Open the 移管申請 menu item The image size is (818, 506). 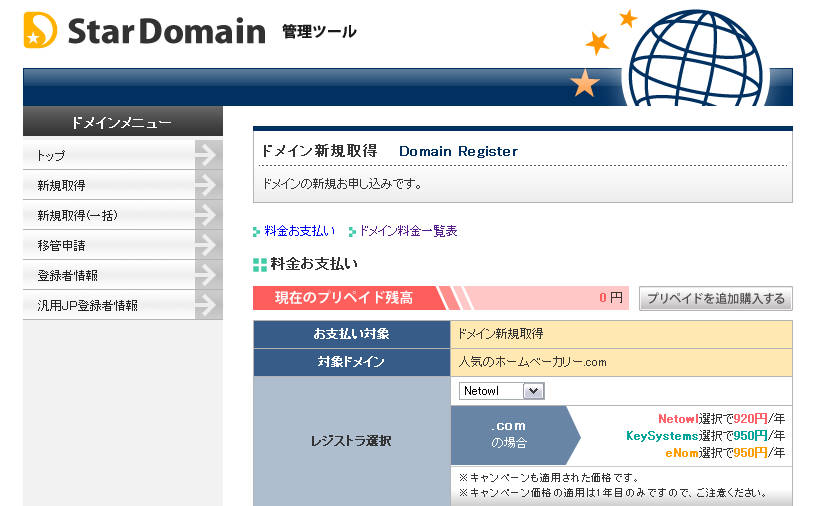tap(123, 245)
